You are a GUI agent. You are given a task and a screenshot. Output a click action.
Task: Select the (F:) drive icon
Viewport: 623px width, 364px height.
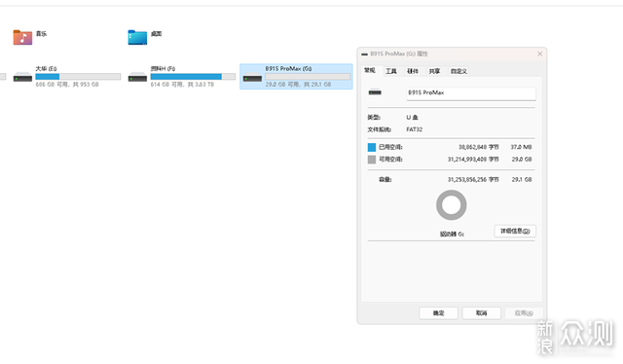click(137, 77)
